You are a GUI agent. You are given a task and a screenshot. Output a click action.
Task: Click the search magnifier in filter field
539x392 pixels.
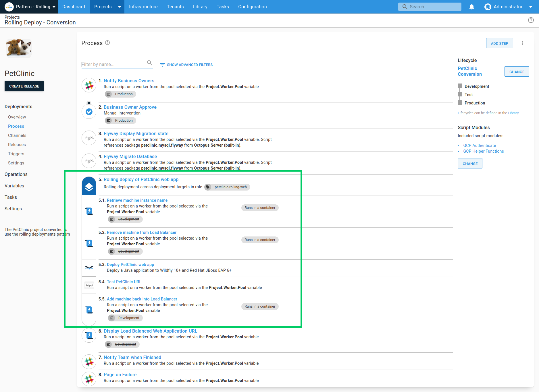click(x=149, y=63)
